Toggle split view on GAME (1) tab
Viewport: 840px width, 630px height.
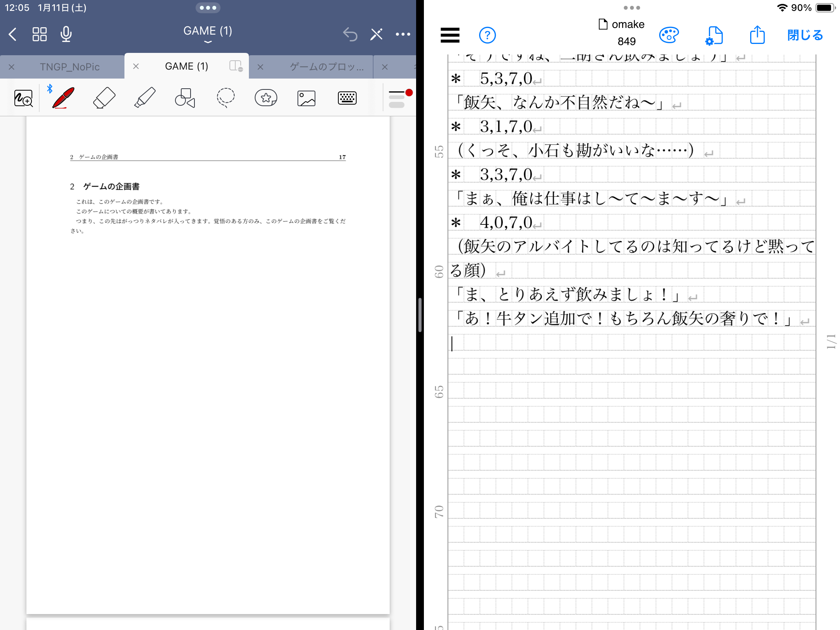click(x=236, y=66)
